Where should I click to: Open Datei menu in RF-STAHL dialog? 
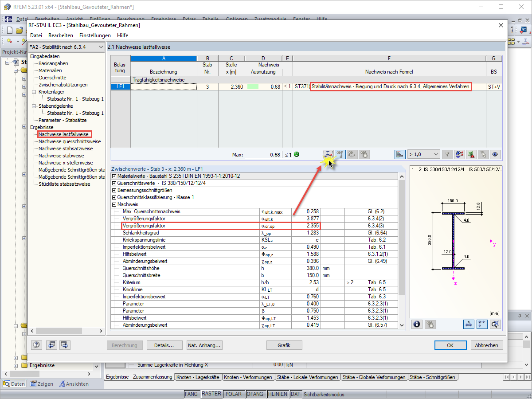coord(36,35)
